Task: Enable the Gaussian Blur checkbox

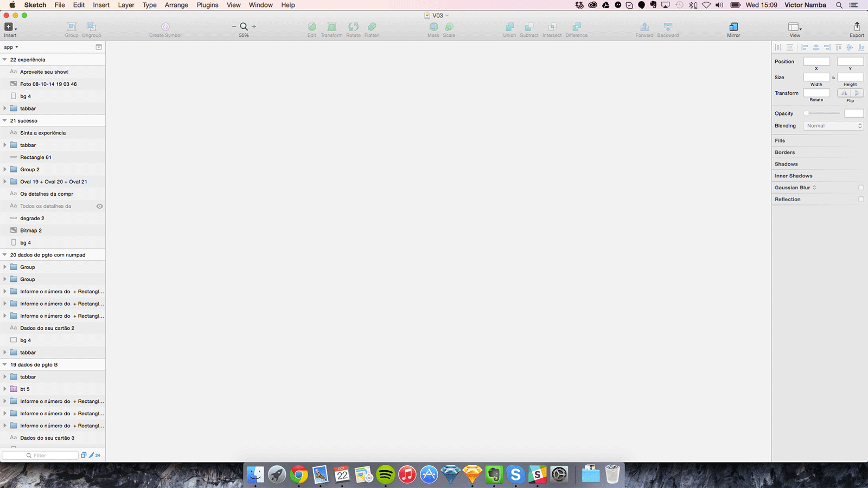Action: click(x=861, y=188)
